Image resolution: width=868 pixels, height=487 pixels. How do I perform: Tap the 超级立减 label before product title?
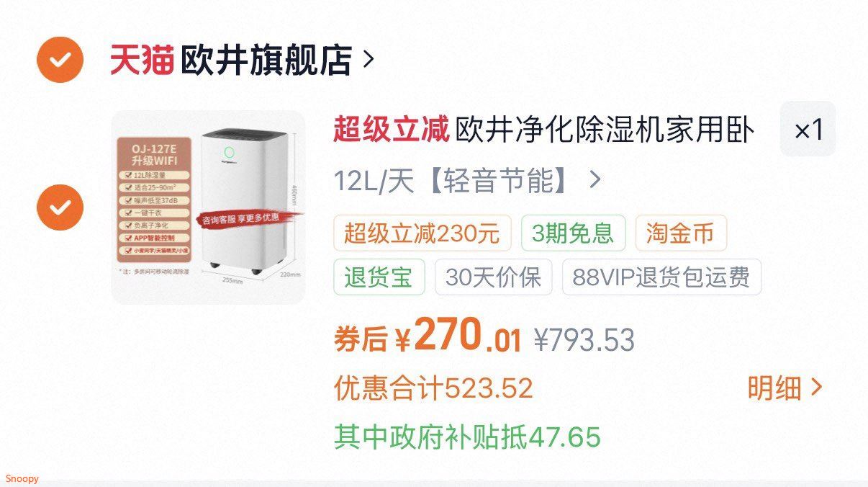point(391,130)
